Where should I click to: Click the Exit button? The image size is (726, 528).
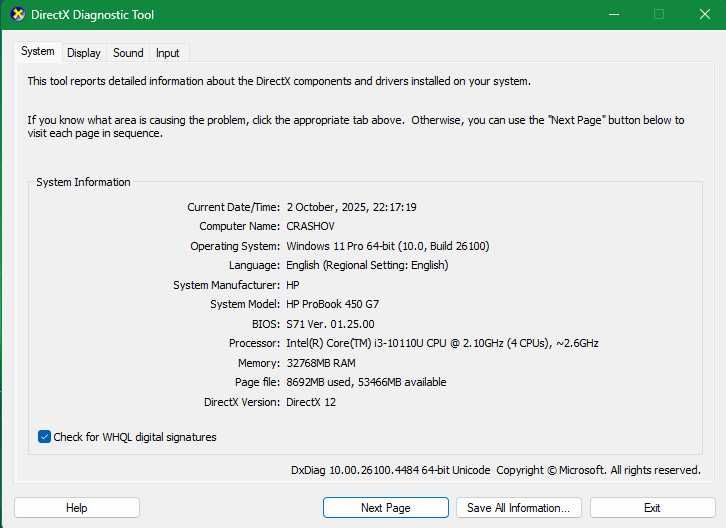point(652,508)
